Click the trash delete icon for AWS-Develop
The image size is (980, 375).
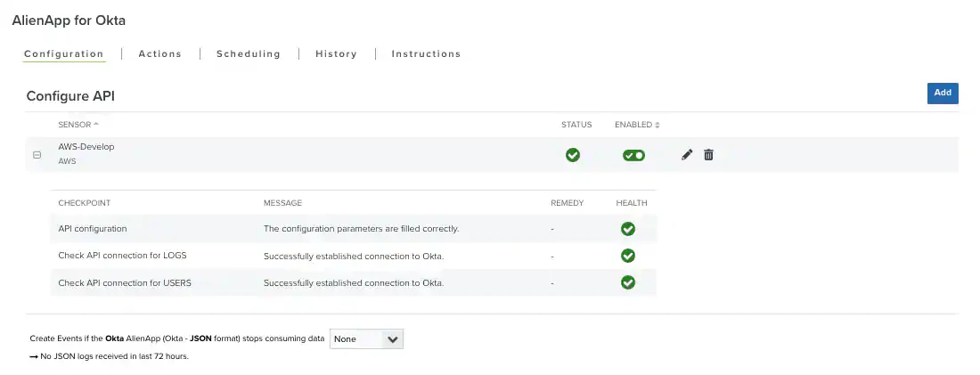[x=708, y=155]
